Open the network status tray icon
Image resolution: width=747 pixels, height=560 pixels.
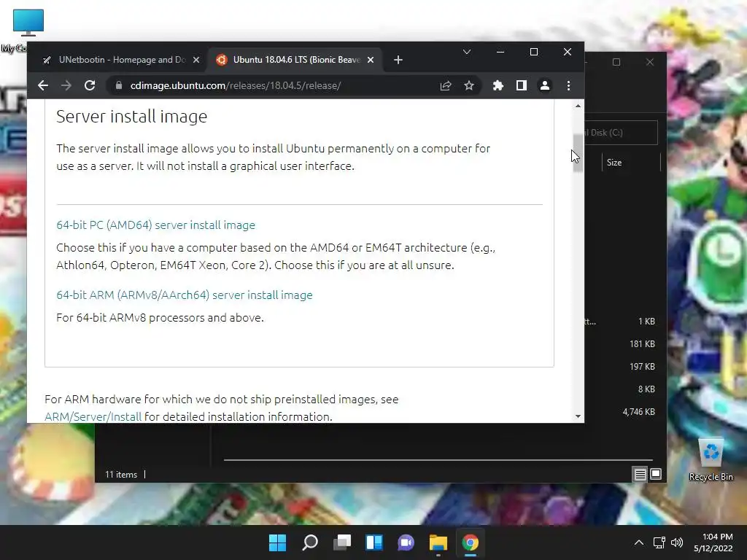click(659, 542)
